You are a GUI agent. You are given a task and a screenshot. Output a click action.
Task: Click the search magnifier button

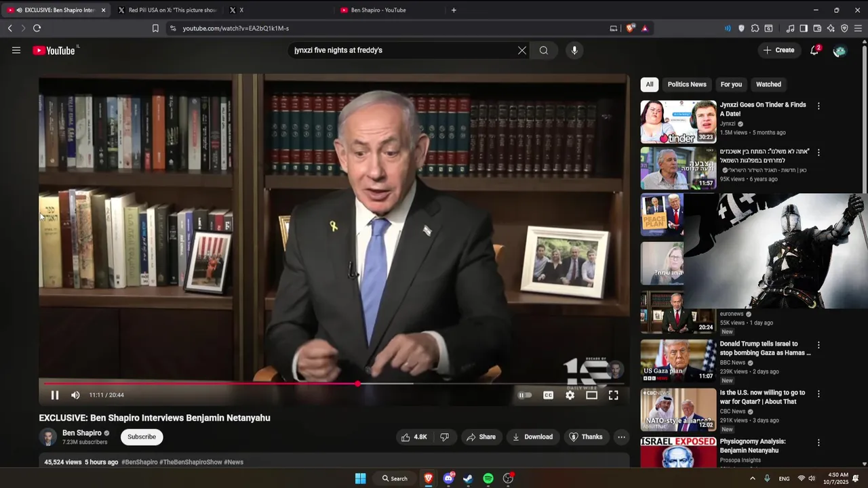[544, 50]
